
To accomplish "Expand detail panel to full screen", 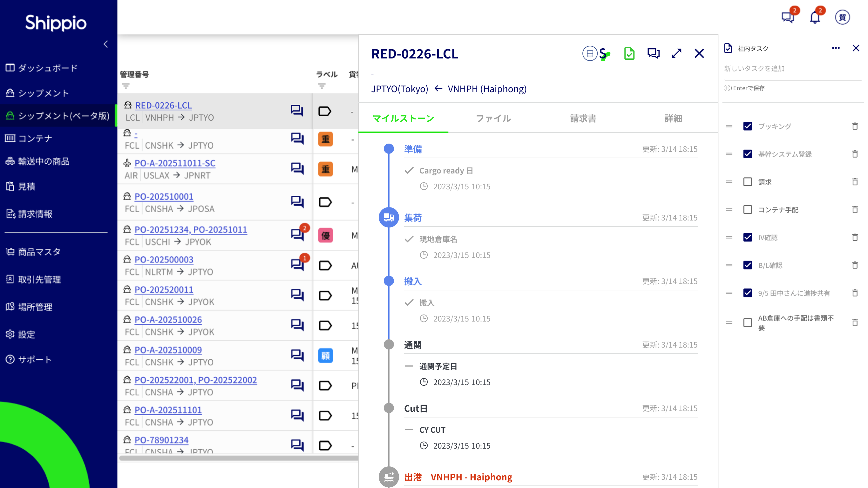I will [676, 53].
